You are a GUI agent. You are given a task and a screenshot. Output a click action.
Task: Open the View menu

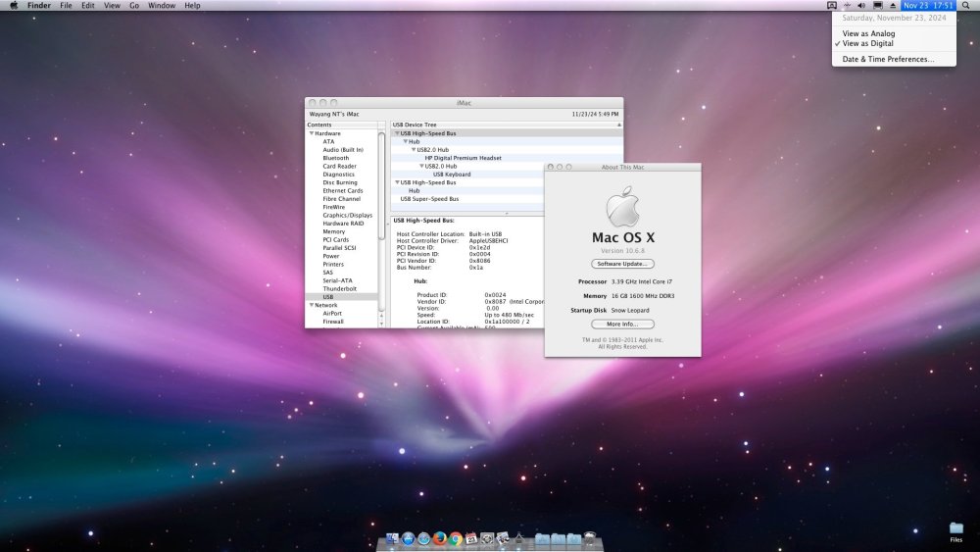112,5
